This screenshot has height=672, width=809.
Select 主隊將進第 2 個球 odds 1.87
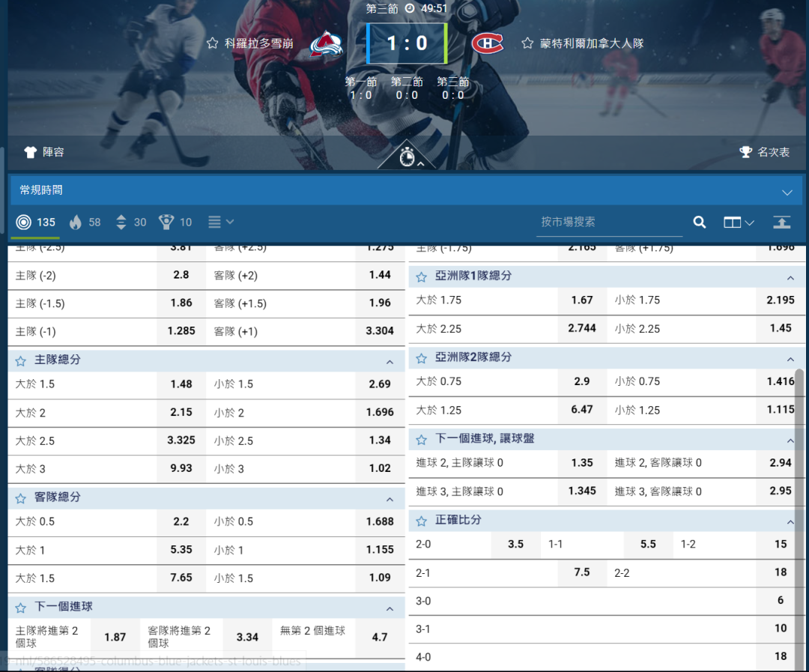tap(115, 638)
